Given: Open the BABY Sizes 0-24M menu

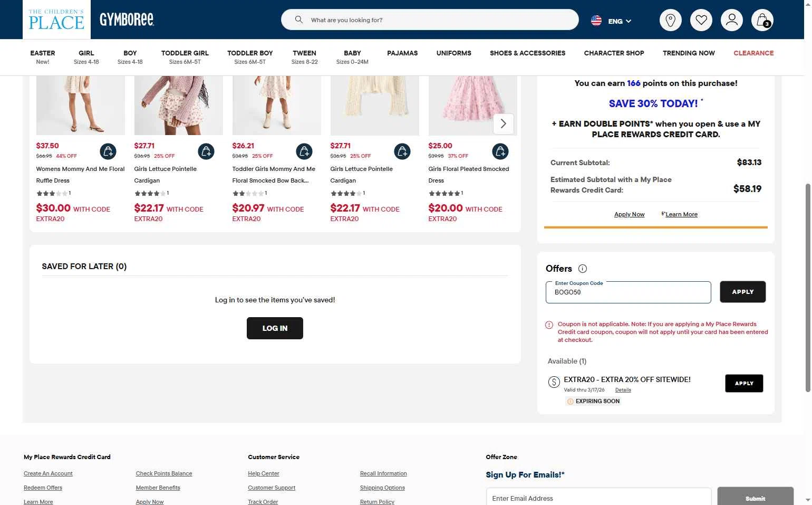Looking at the screenshot, I should pyautogui.click(x=352, y=57).
